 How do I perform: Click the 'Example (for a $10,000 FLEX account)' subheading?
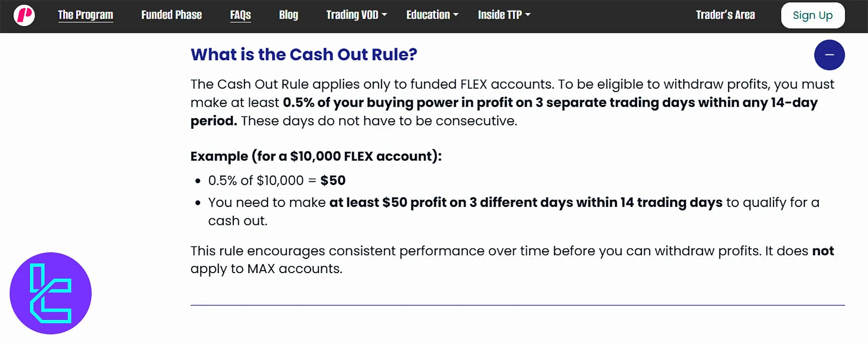[x=316, y=156]
